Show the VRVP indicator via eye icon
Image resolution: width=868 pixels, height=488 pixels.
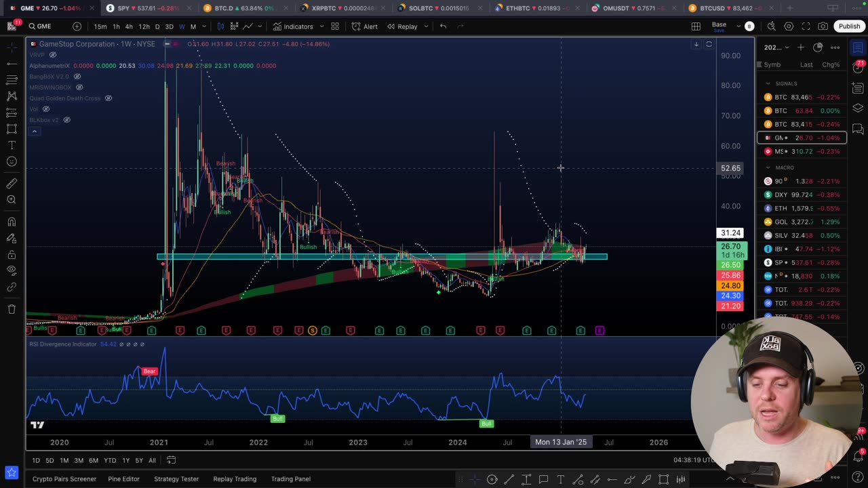pyautogui.click(x=53, y=55)
